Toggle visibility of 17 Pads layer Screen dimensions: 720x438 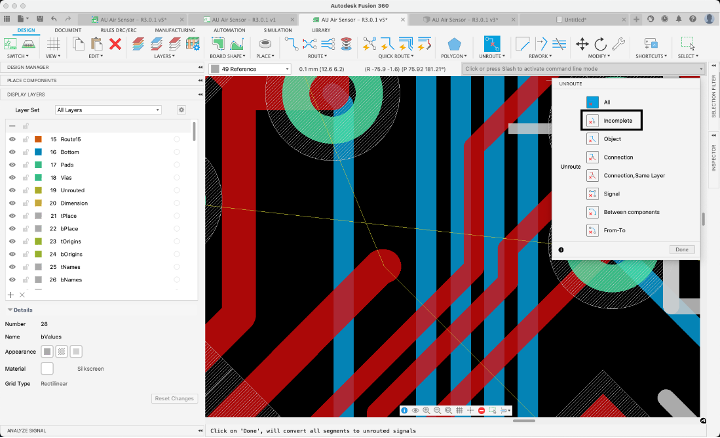click(13, 163)
